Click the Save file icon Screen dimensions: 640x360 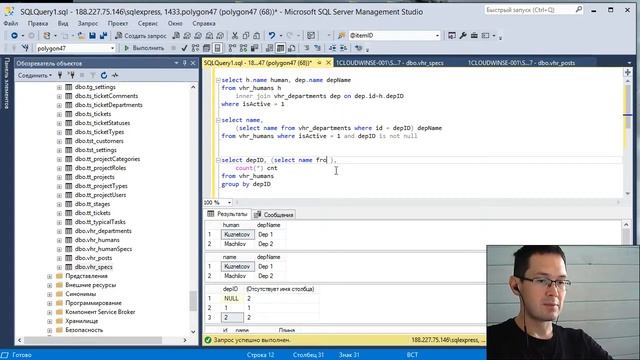(x=92, y=36)
